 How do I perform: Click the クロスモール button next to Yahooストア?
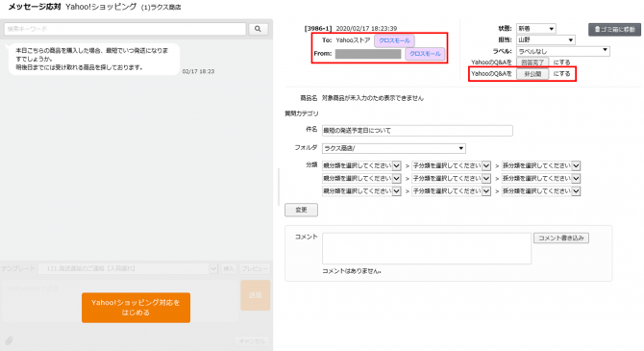click(394, 40)
